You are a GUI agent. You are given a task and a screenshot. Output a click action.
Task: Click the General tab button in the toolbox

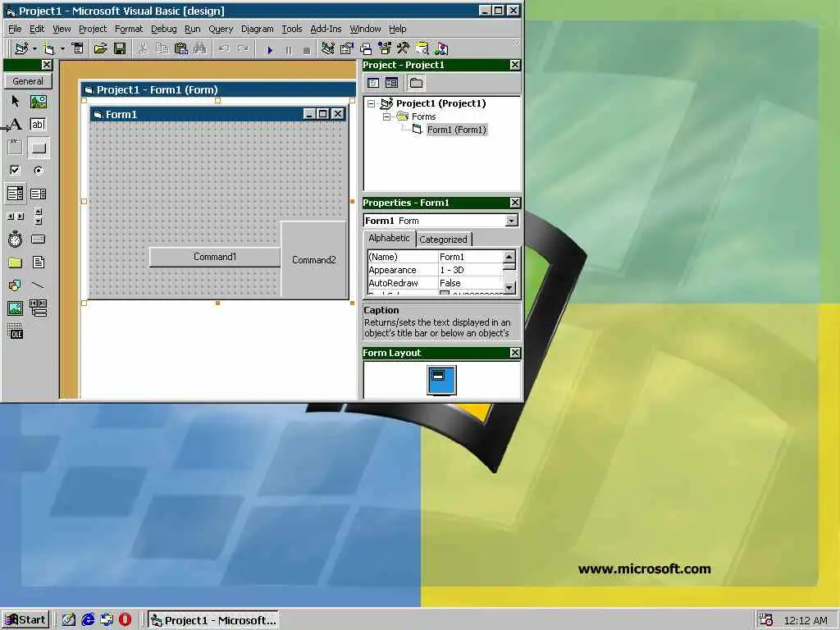point(28,81)
